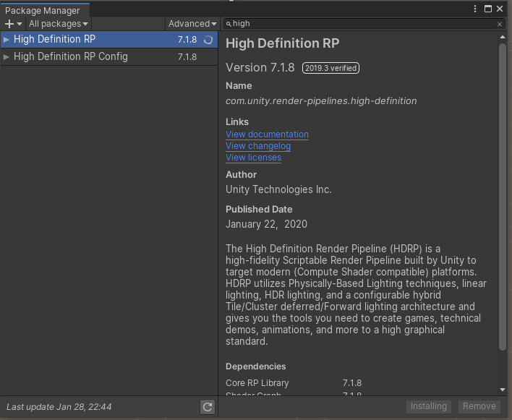Click the details scrollbar up arrow

tap(503, 37)
